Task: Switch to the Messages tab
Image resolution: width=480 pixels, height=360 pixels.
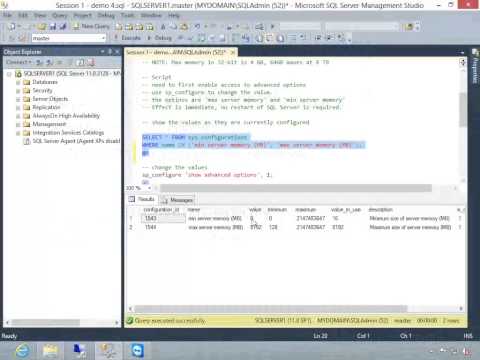Action: 177,200
